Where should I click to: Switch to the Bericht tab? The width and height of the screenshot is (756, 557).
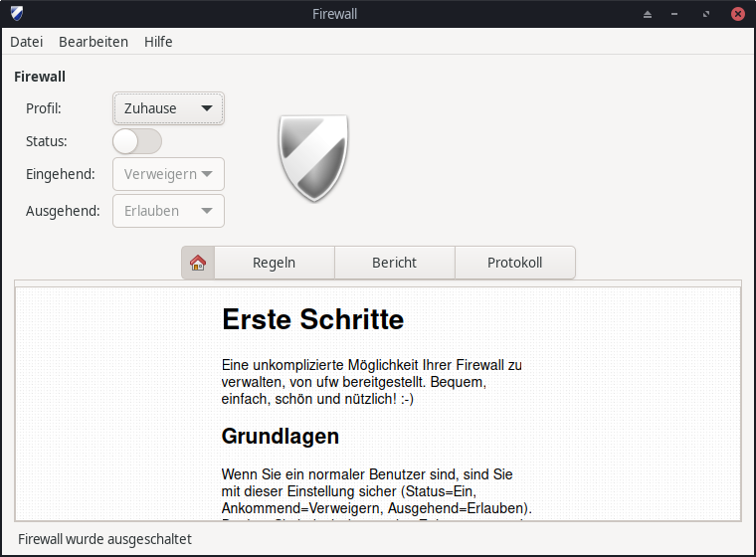point(395,263)
